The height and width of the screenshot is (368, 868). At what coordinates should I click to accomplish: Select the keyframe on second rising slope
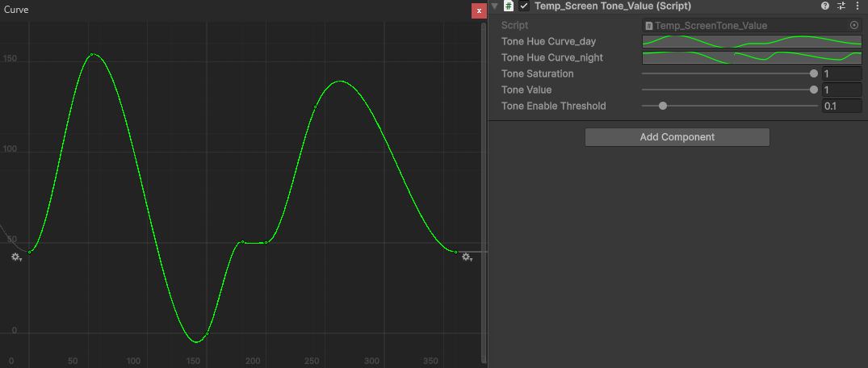[x=315, y=107]
